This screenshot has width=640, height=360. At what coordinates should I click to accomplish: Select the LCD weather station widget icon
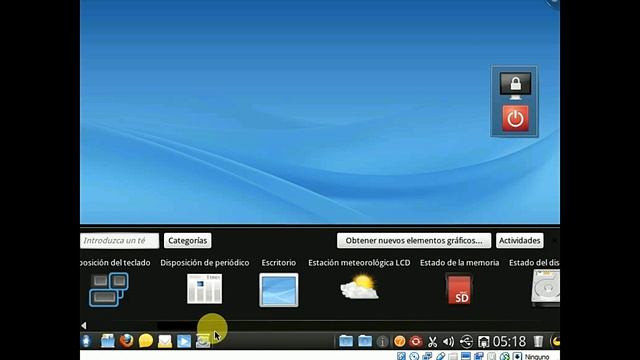point(359,287)
